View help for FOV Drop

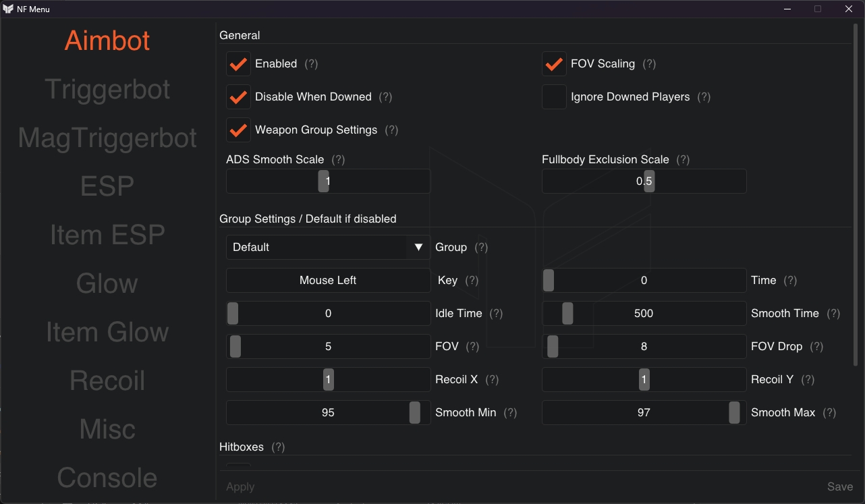[816, 346]
